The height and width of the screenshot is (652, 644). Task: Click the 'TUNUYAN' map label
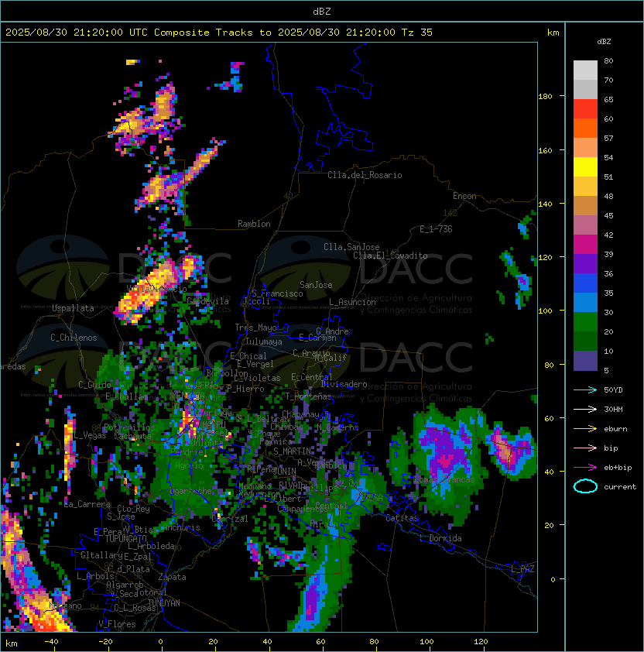(164, 603)
